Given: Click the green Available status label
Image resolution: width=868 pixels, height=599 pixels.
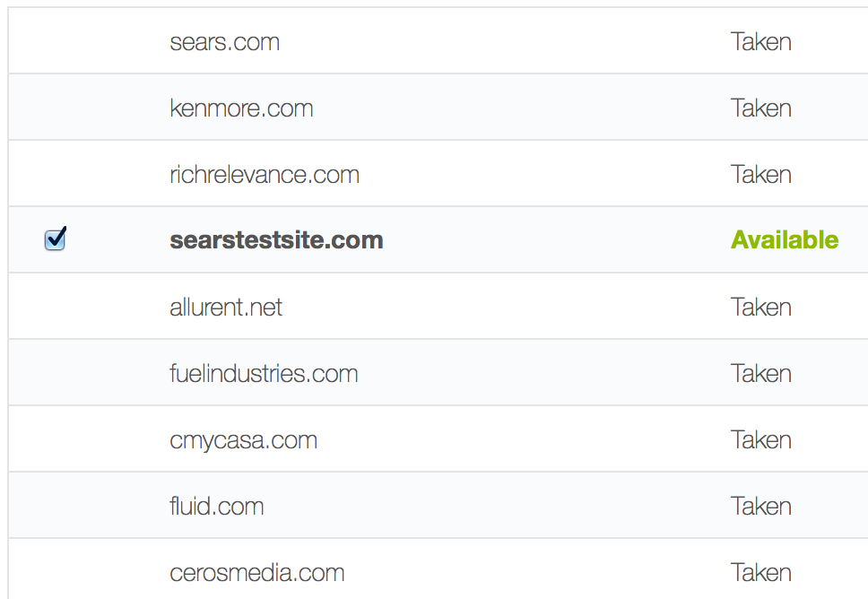Looking at the screenshot, I should tap(785, 240).
